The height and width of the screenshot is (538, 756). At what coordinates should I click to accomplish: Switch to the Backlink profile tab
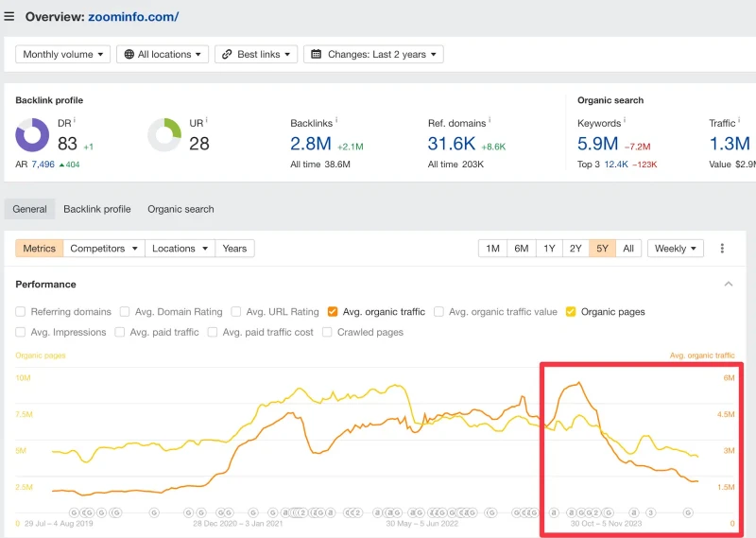coord(97,209)
